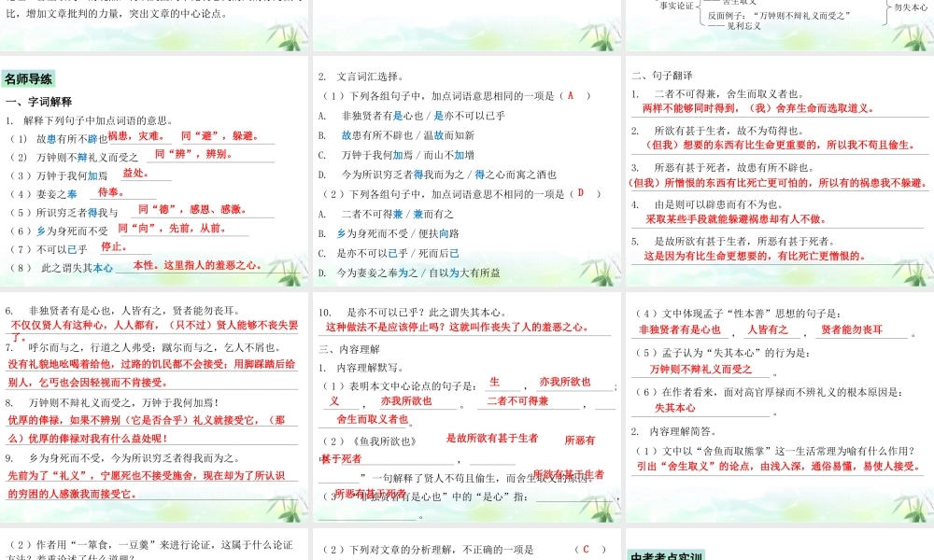The height and width of the screenshot is (560, 934).
Task: Click item (4) 妻妾之奉
Action: click(x=42, y=194)
